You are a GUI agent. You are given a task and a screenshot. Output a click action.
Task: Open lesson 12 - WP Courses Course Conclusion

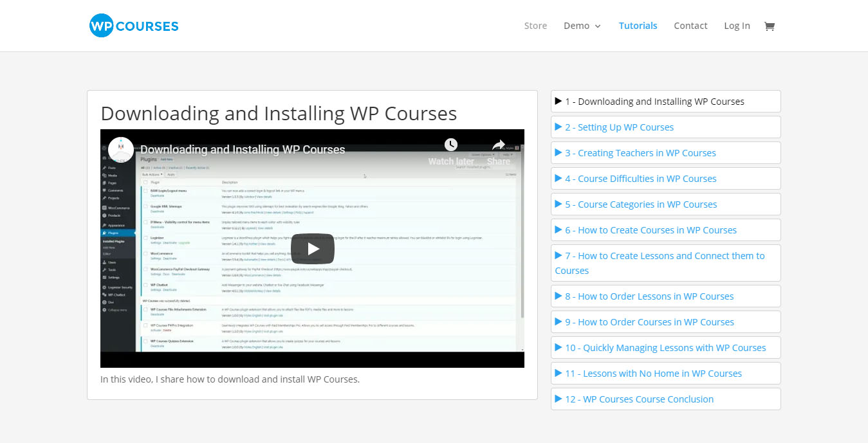[666, 399]
